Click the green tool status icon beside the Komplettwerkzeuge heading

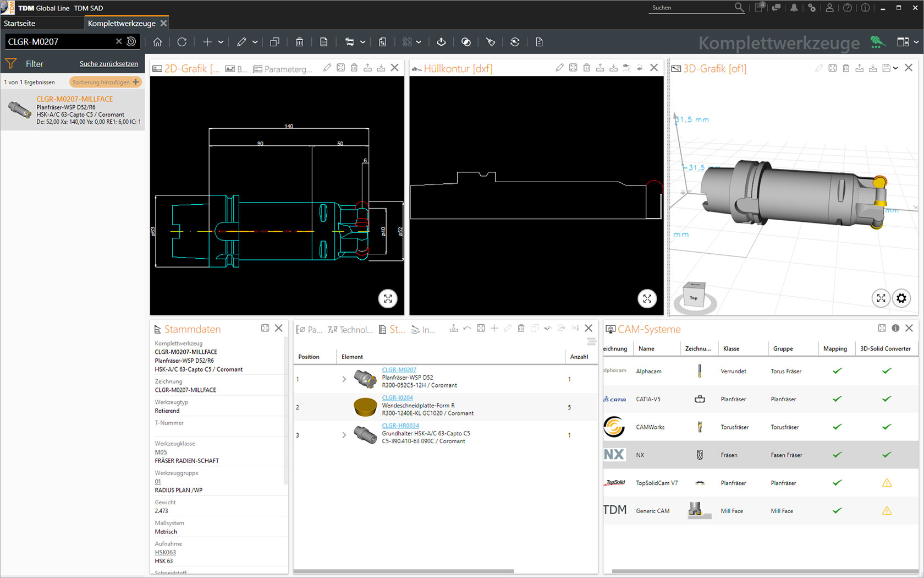[878, 42]
